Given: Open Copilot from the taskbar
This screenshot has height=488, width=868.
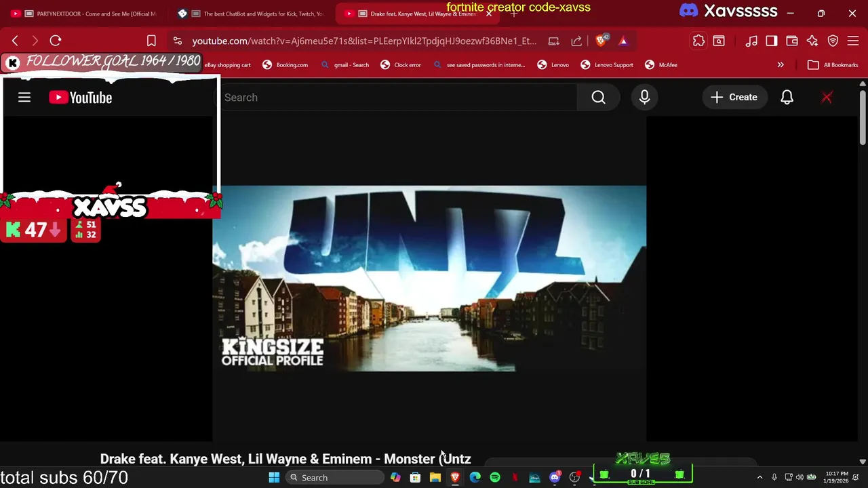Looking at the screenshot, I should pos(395,477).
